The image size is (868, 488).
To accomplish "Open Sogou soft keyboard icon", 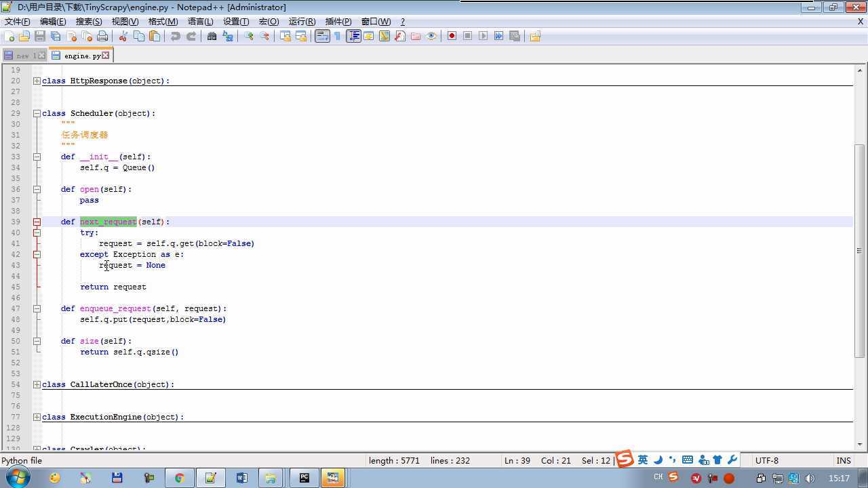I will (688, 460).
